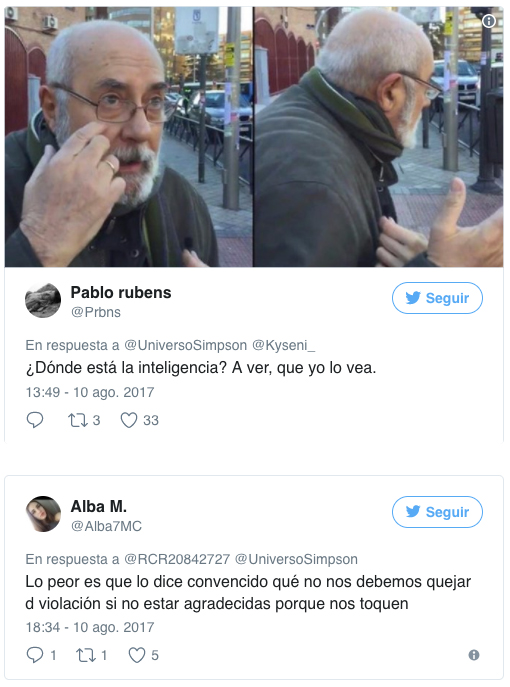Open the 18:34 - 10 ago. 2017 timestamp
This screenshot has width=510, height=687.
point(90,627)
